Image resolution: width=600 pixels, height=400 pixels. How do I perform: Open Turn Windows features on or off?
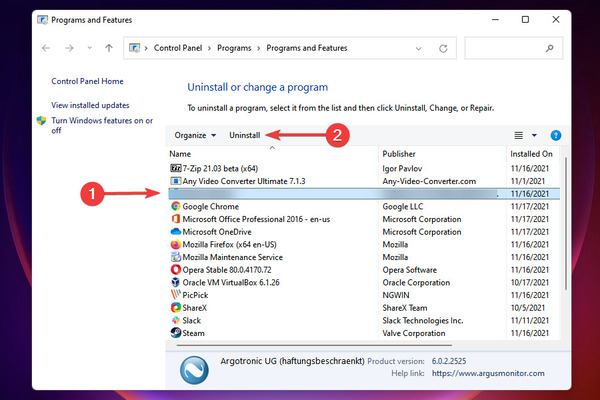[102, 125]
